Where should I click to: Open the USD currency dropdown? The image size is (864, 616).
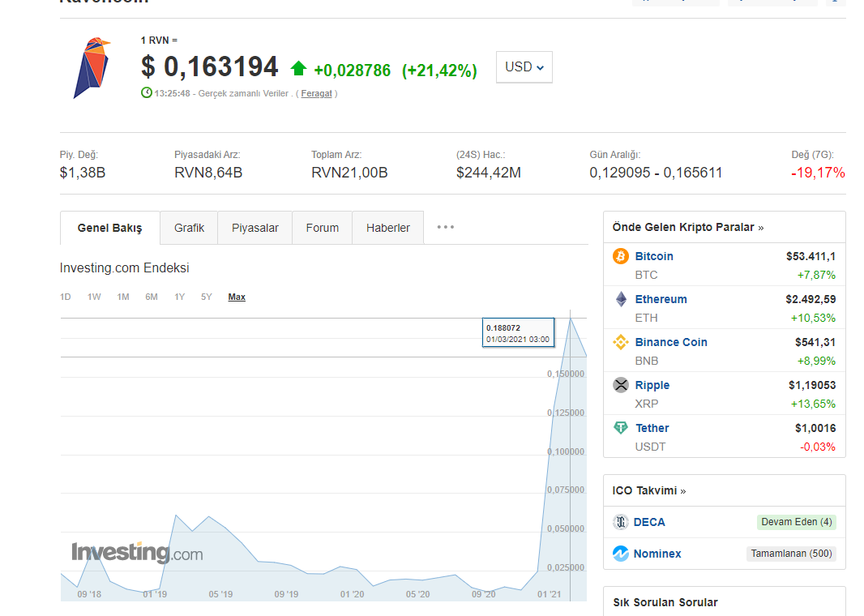point(524,67)
